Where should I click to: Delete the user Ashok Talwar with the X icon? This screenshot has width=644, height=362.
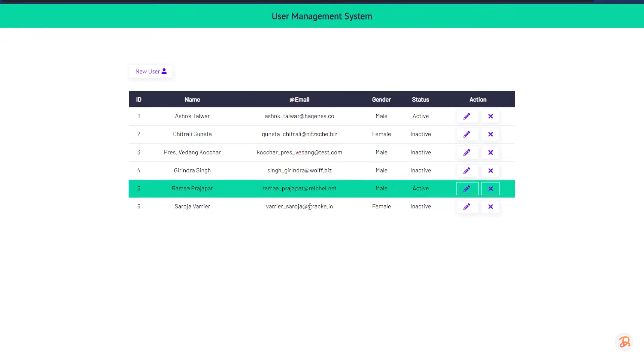click(x=490, y=116)
